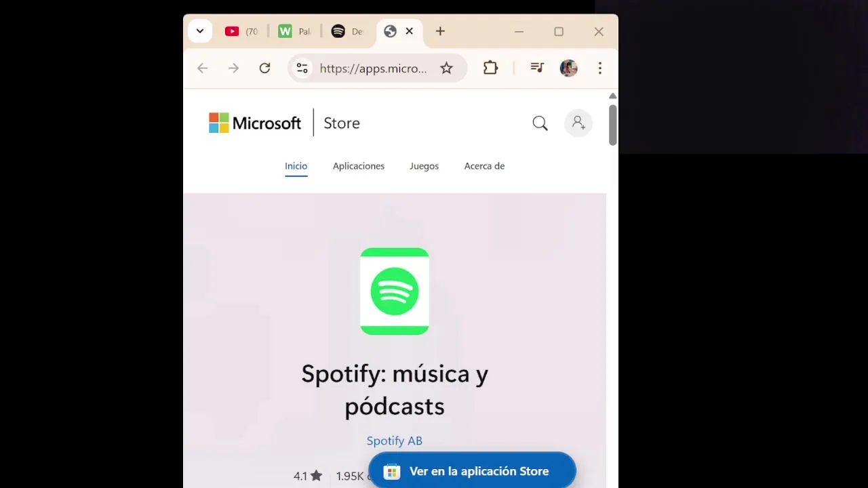
Task: Switch to the YouTube browser tab
Action: click(241, 31)
